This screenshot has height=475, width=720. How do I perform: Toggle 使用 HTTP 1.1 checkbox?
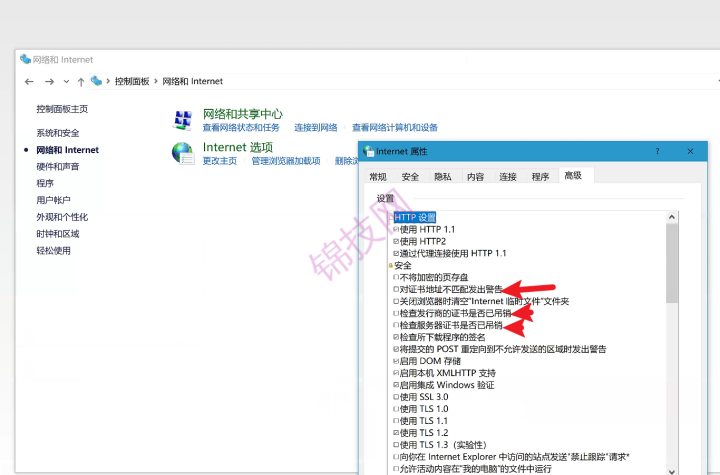click(396, 229)
